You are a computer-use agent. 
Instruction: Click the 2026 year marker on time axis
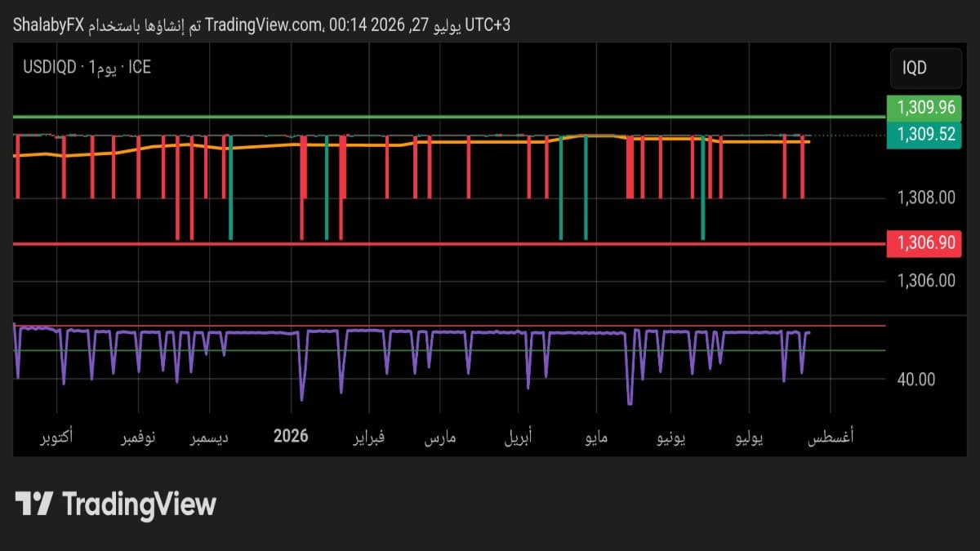pyautogui.click(x=292, y=436)
